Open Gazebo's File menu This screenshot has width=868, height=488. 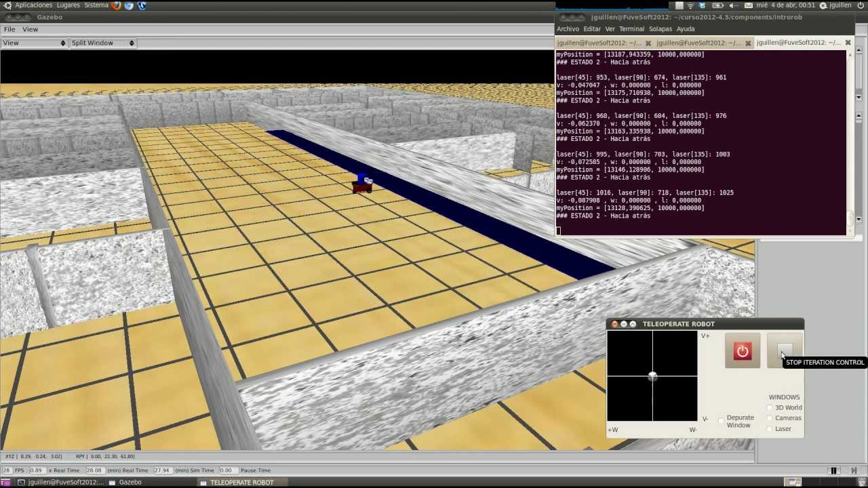tap(9, 29)
